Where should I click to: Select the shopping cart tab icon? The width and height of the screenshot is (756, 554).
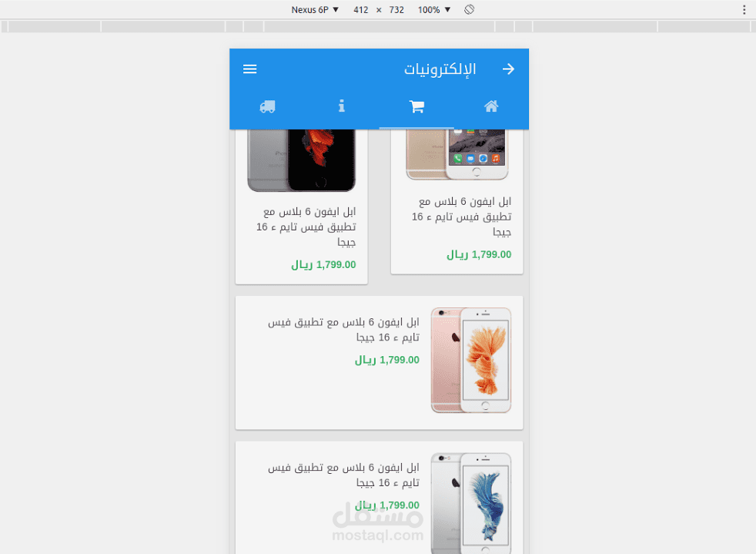pos(416,106)
